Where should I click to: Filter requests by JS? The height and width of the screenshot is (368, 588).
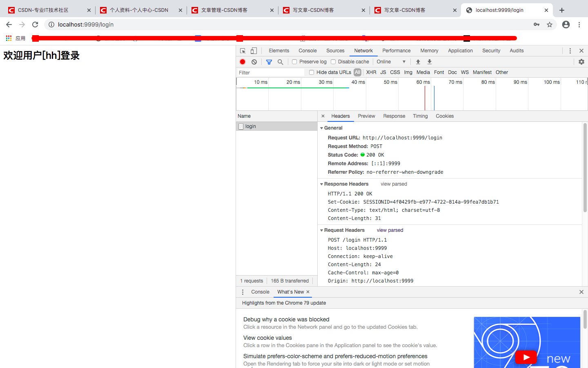383,72
